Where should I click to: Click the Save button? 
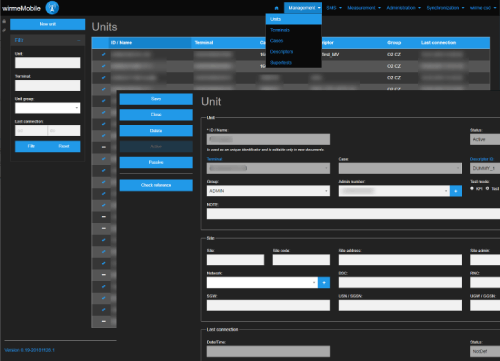[156, 99]
